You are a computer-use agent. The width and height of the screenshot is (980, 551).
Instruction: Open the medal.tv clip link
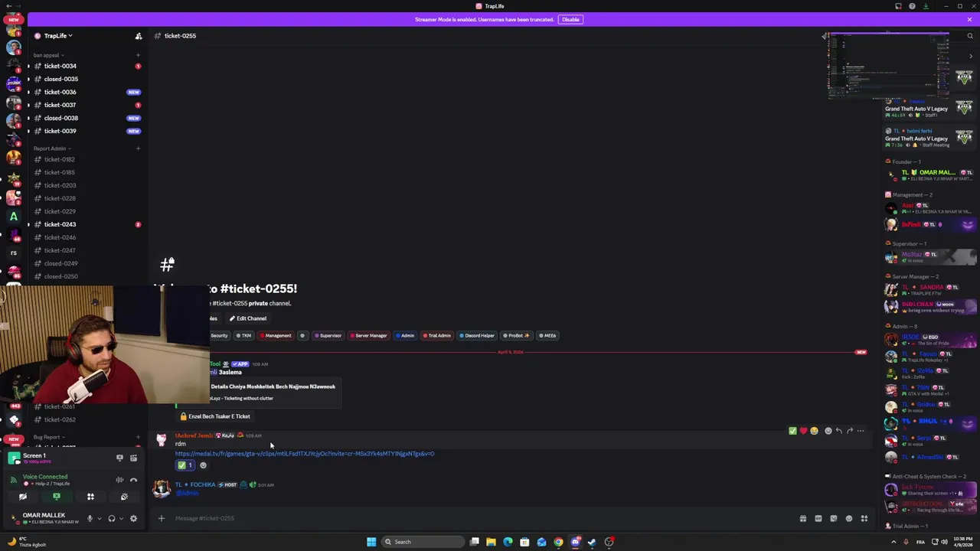tap(305, 454)
